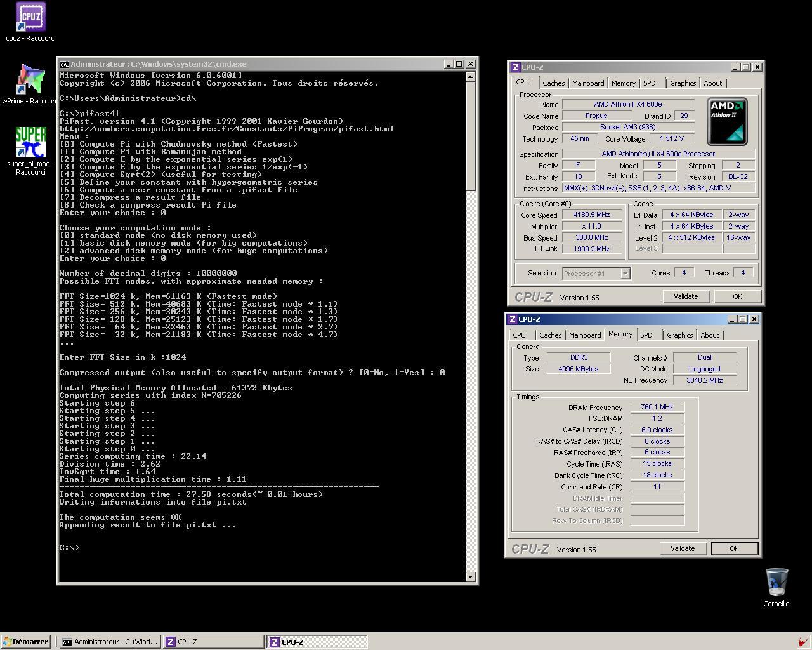Click the '4 x 512 KBytes' Level 2 cache value

coord(692,238)
